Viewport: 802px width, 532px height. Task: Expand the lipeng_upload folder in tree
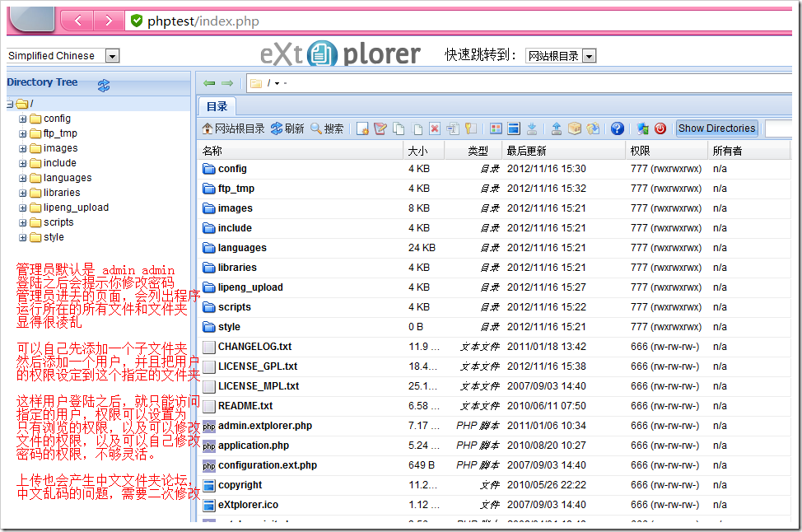[22, 208]
